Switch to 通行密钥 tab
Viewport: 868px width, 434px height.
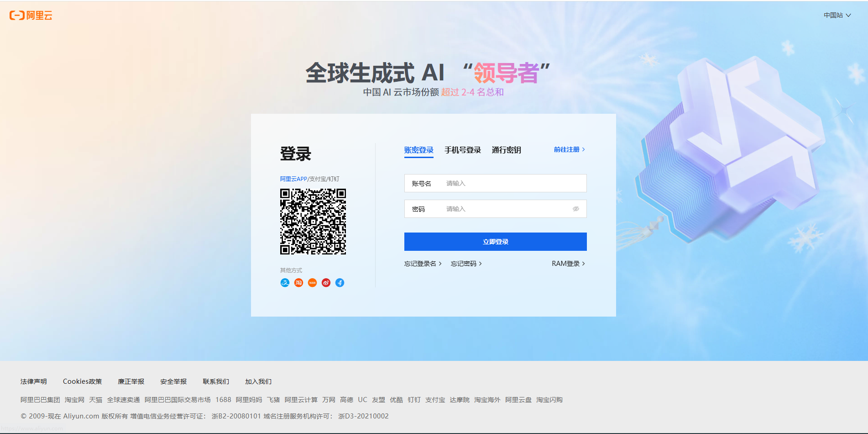point(506,149)
